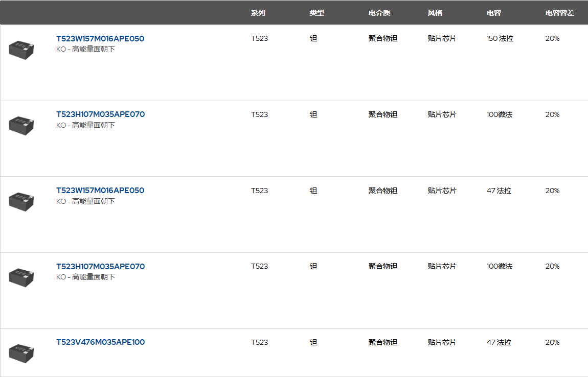Click thumbnail of the first T523H107M035APE070 listing
Image resolution: width=588 pixels, height=377 pixels.
point(21,125)
